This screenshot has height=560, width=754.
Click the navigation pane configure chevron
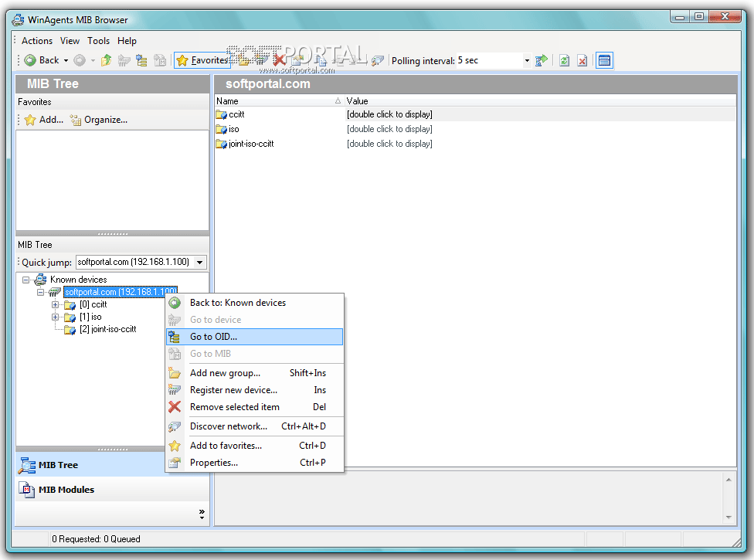point(202,514)
